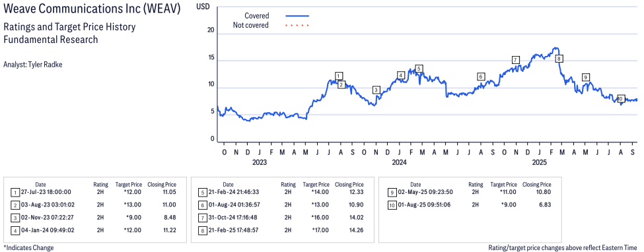Viewport: 644px width, 252px height.
Task: Click Analyst: Tyler Radke text
Action: click(33, 65)
